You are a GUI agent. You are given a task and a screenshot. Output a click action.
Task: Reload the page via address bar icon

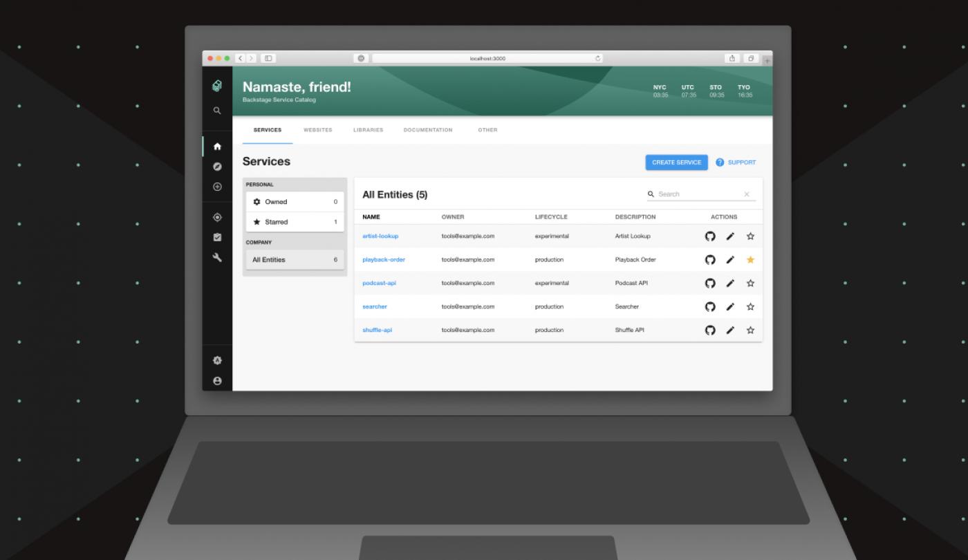(598, 59)
